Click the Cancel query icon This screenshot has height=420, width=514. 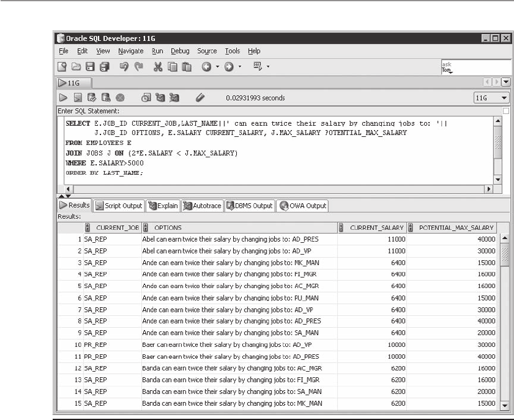pyautogui.click(x=120, y=98)
